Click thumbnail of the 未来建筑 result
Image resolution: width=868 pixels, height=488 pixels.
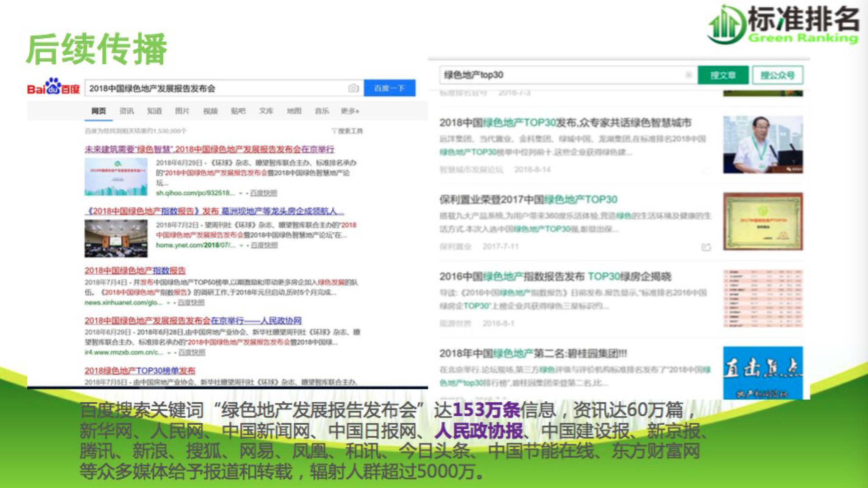coord(116,177)
